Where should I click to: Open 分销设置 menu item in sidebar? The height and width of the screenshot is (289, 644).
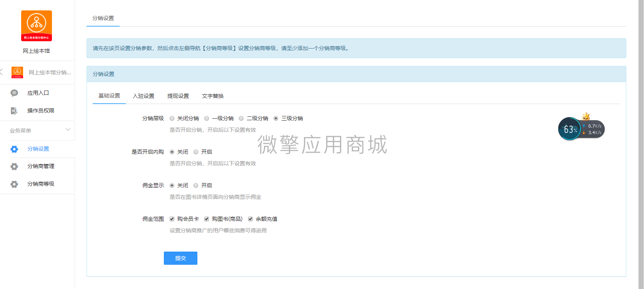pos(38,149)
